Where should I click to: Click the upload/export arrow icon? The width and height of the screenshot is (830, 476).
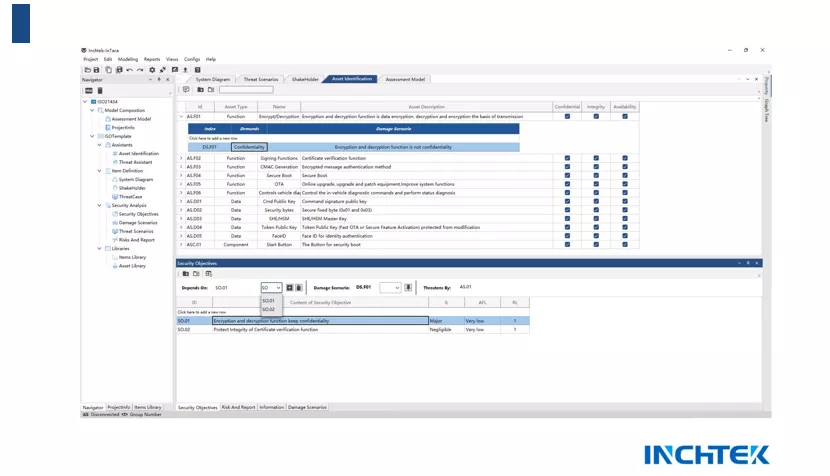tap(185, 70)
